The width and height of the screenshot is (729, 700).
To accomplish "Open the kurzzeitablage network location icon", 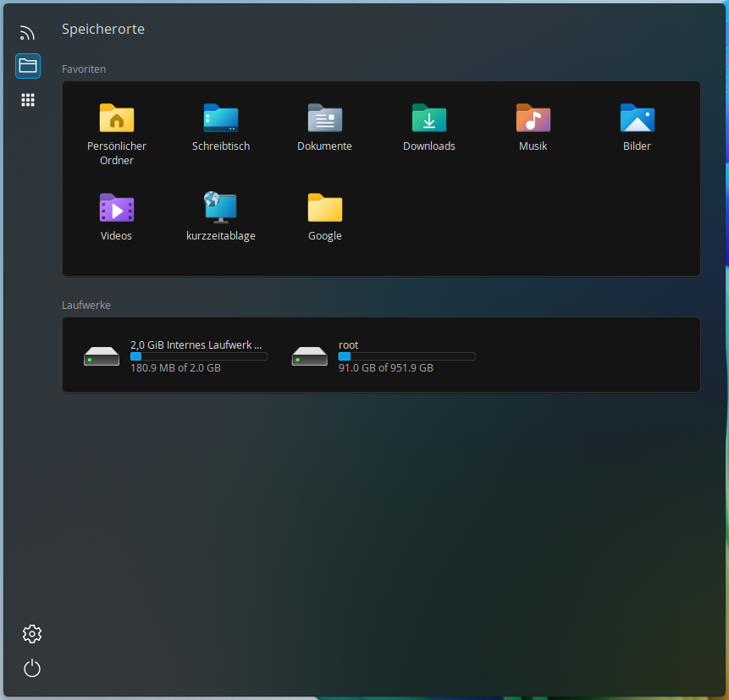I will tap(221, 207).
